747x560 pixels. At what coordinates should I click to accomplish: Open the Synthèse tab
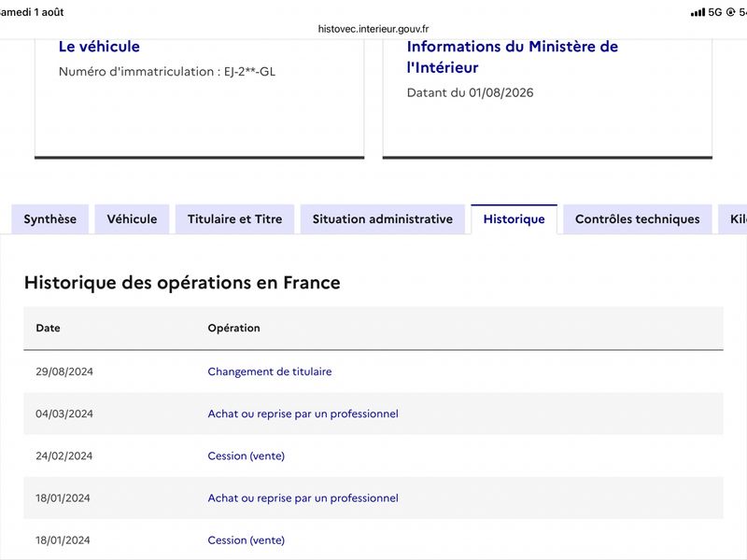click(x=50, y=219)
